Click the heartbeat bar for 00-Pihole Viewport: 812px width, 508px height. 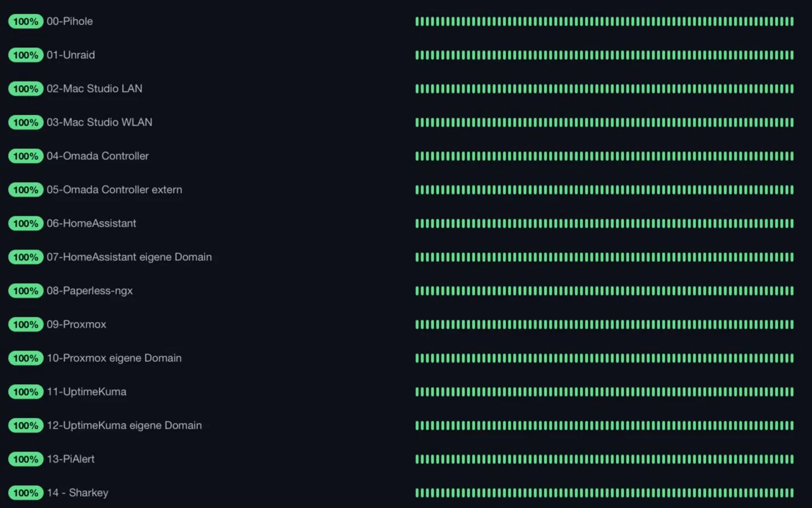click(x=604, y=22)
